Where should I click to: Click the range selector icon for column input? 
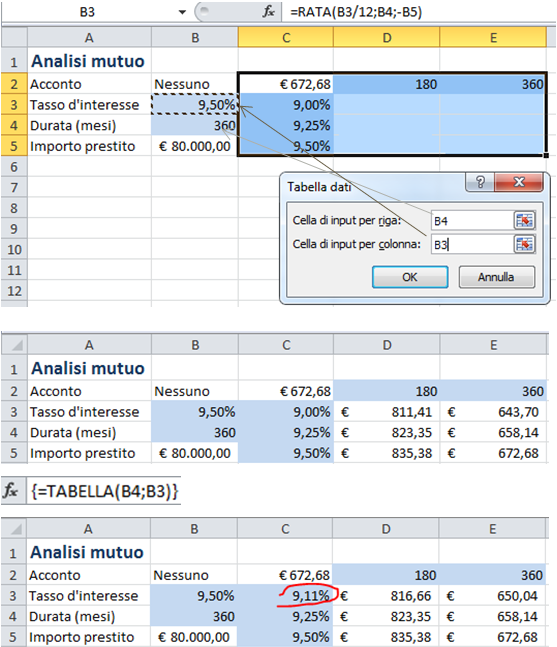pos(524,244)
